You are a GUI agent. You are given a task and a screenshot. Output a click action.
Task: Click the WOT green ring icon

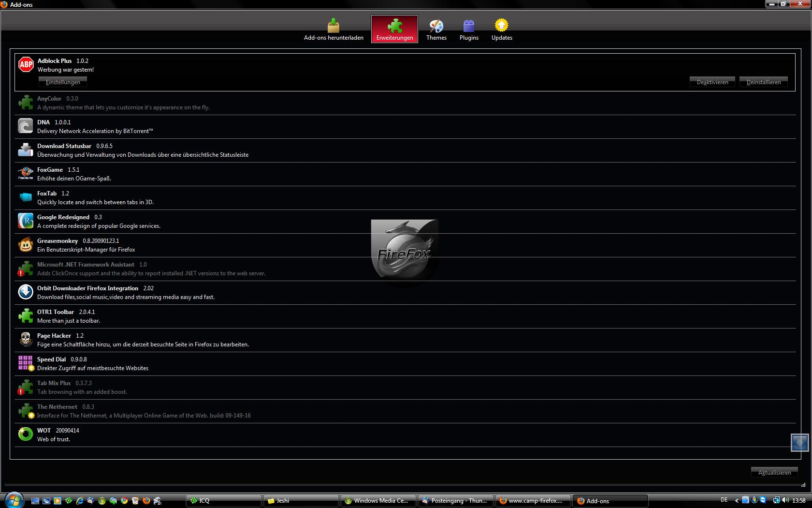coord(26,434)
